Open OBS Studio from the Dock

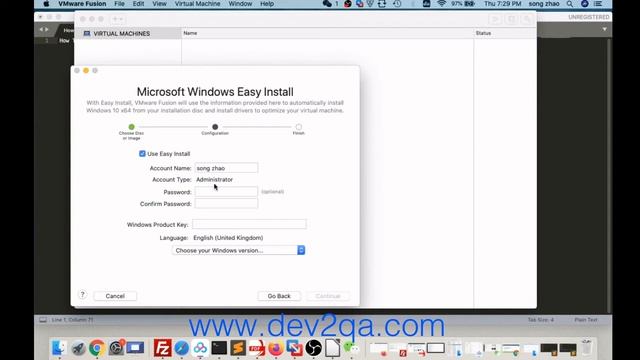(313, 348)
